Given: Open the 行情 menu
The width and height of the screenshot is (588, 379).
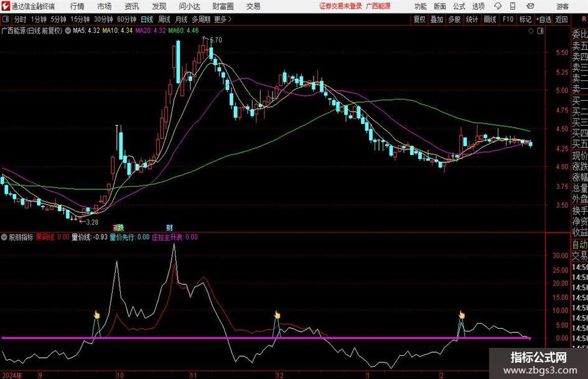Looking at the screenshot, I should (77, 6).
